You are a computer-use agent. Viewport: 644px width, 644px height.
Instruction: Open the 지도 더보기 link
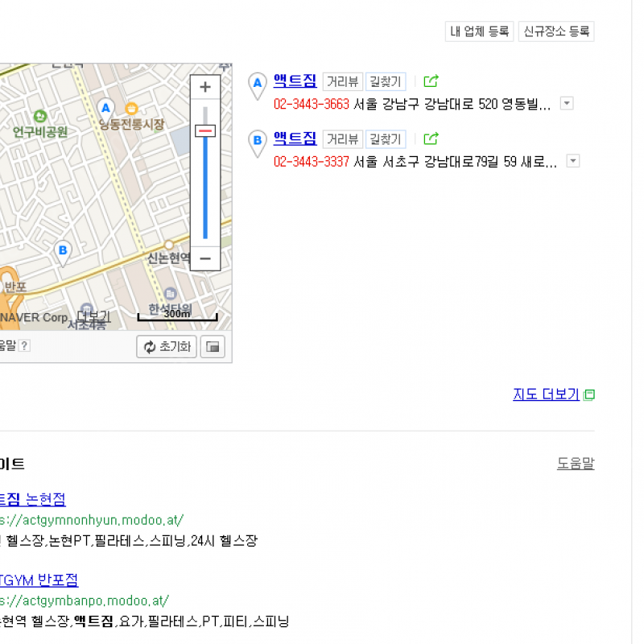pos(546,394)
